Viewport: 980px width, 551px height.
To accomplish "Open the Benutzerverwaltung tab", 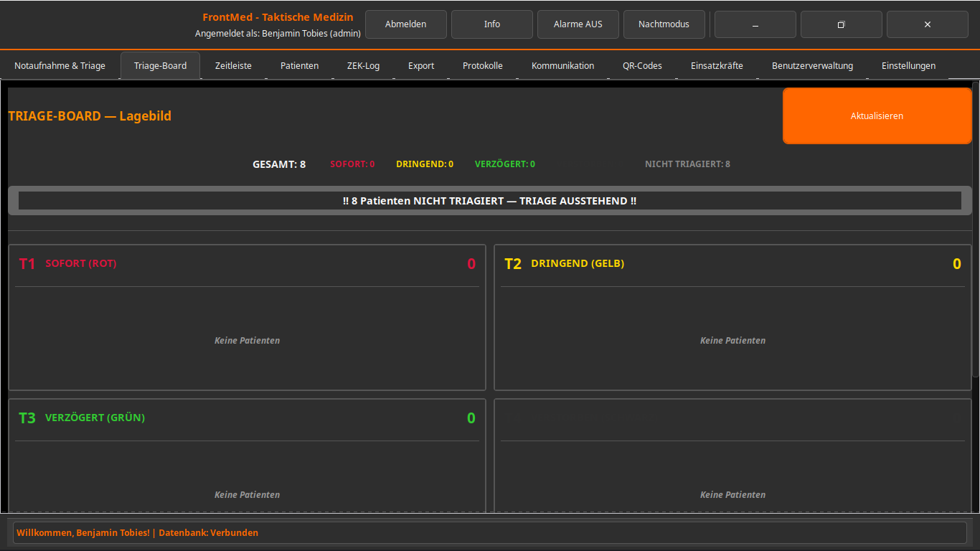I will tap(812, 65).
